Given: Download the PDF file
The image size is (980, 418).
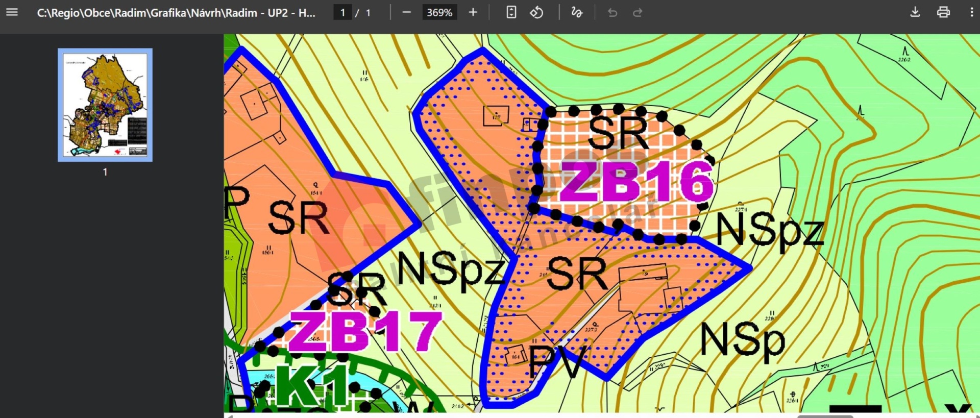Looking at the screenshot, I should (915, 12).
